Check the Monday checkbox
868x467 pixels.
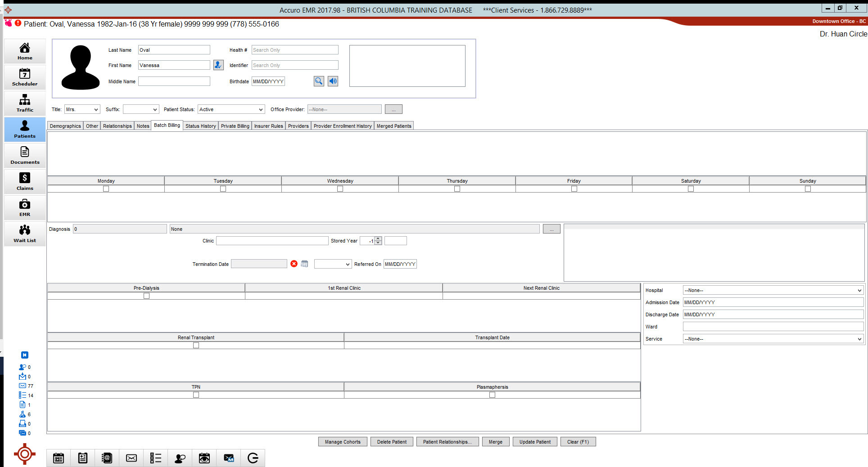106,189
